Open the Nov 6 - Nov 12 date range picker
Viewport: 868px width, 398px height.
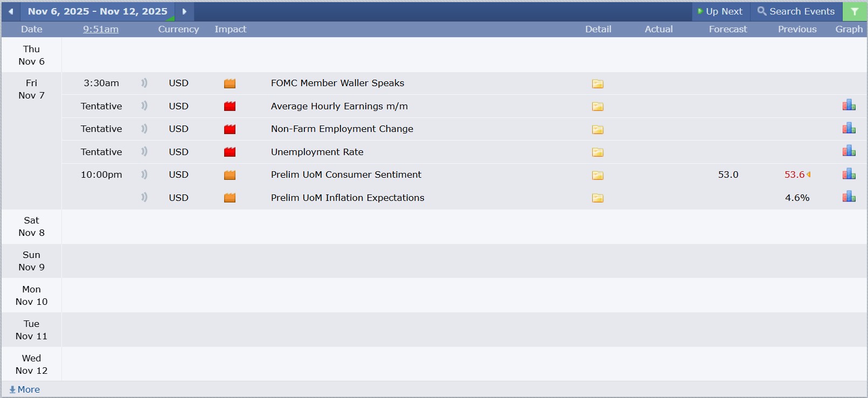(98, 11)
